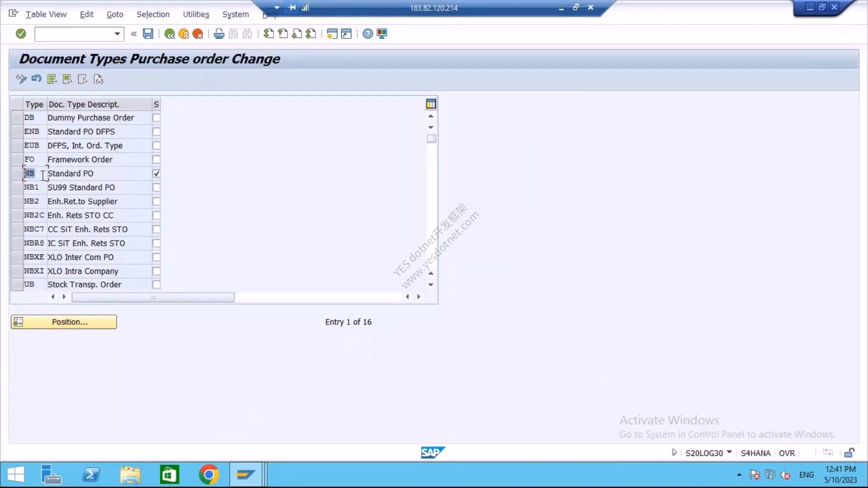Click the Position... button
This screenshot has width=868, height=488.
[x=64, y=322]
